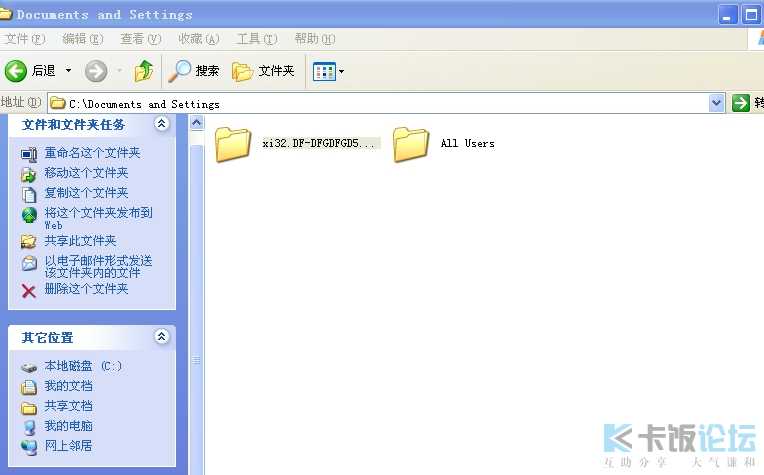This screenshot has height=475, width=764.
Task: Toggle the Folders pane button
Action: (264, 71)
